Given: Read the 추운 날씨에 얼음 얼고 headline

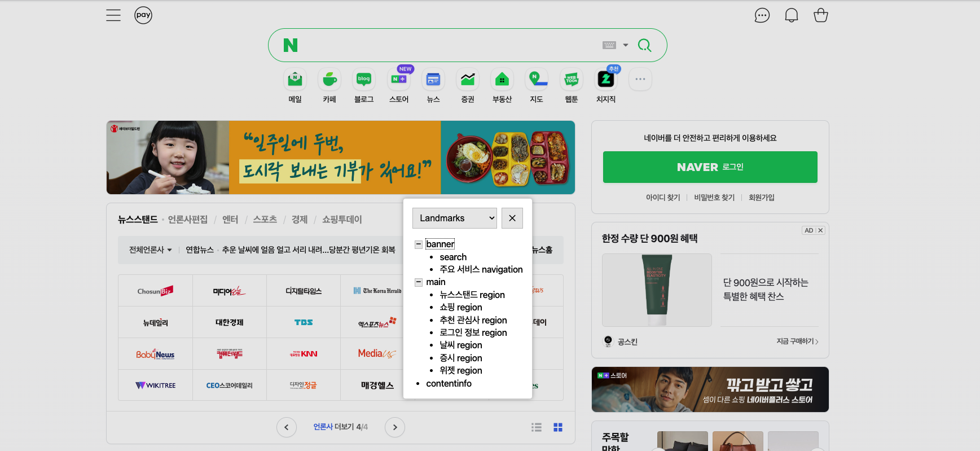Looking at the screenshot, I should tap(309, 250).
